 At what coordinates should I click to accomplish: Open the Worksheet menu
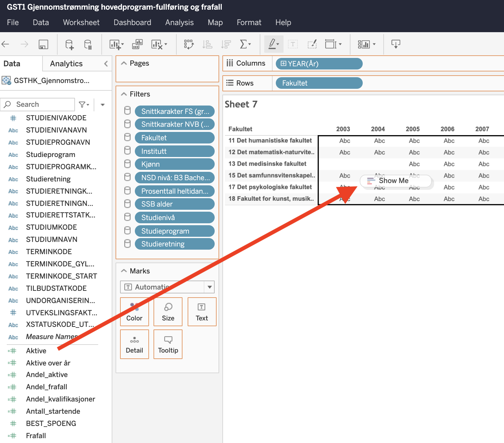[81, 23]
